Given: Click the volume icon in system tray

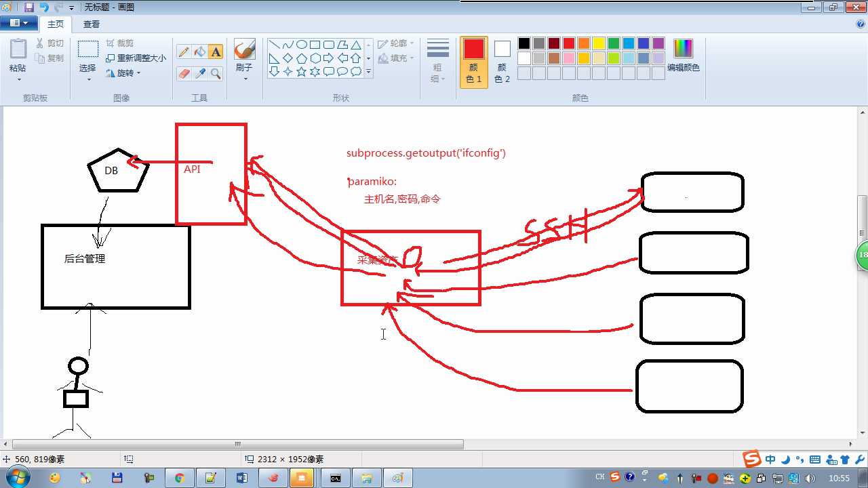Looking at the screenshot, I should tap(811, 478).
